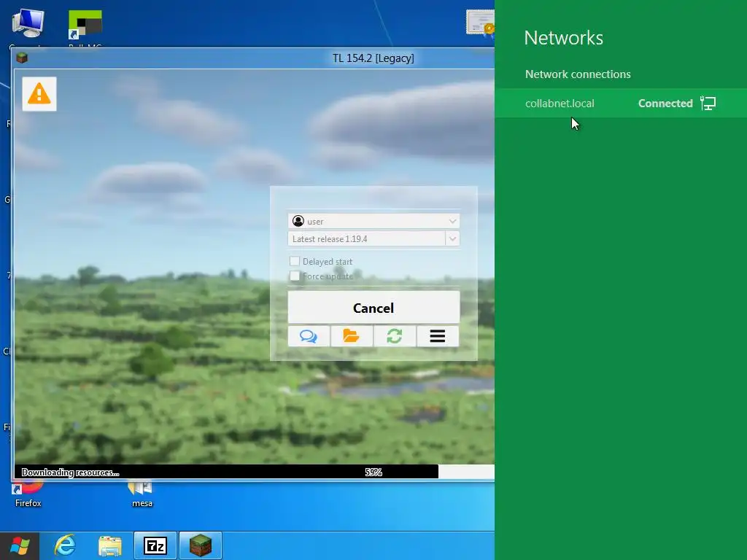Viewport: 747px width, 560px height.
Task: Enable the Force update checkbox
Action: (295, 276)
